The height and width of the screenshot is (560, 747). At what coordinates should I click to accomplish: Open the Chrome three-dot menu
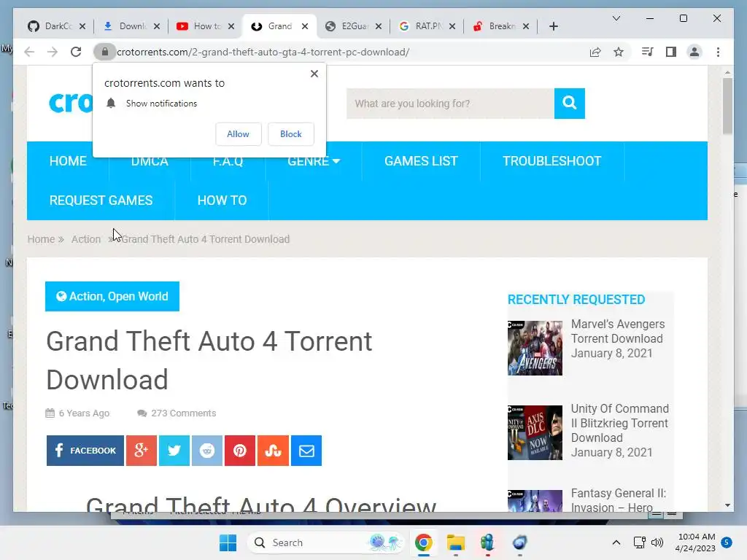[718, 52]
